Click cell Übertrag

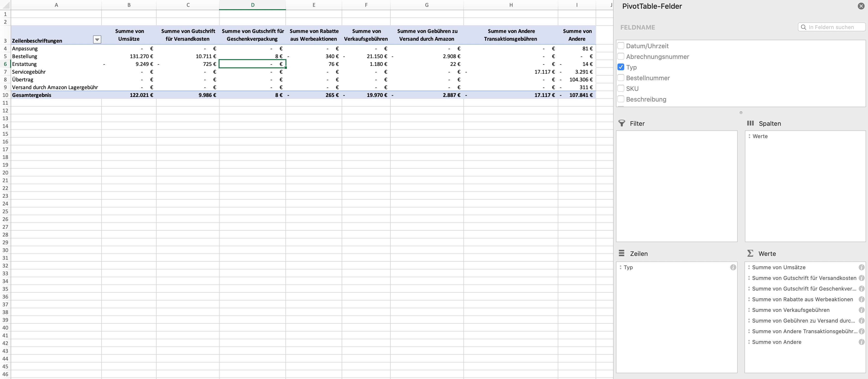click(x=56, y=79)
